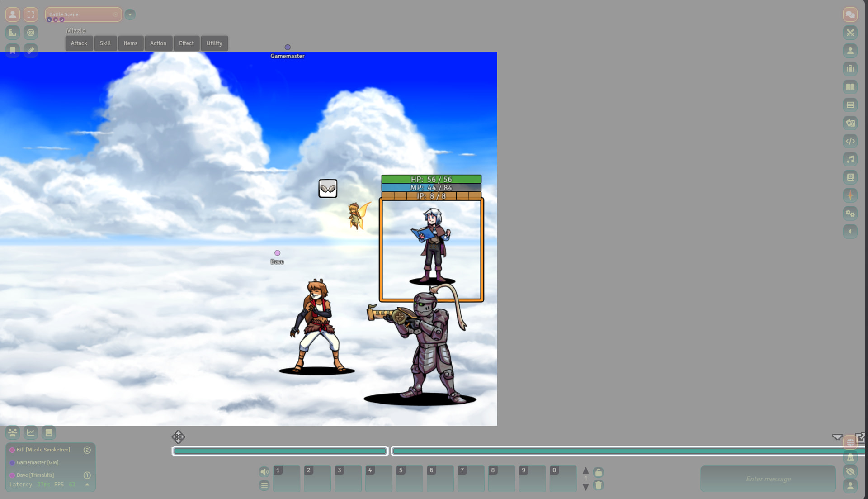This screenshot has width=868, height=499.
Task: Select the diagonal Ruler tool
Action: pyautogui.click(x=31, y=50)
